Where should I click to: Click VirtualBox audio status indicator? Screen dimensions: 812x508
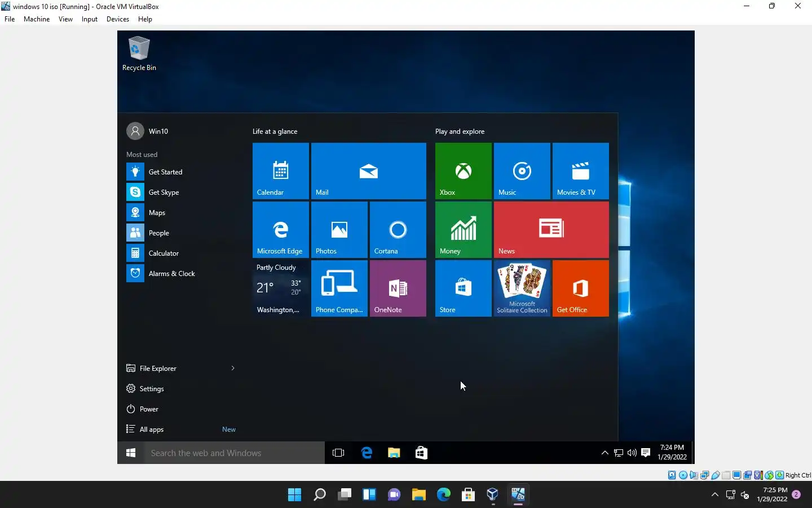(x=694, y=475)
